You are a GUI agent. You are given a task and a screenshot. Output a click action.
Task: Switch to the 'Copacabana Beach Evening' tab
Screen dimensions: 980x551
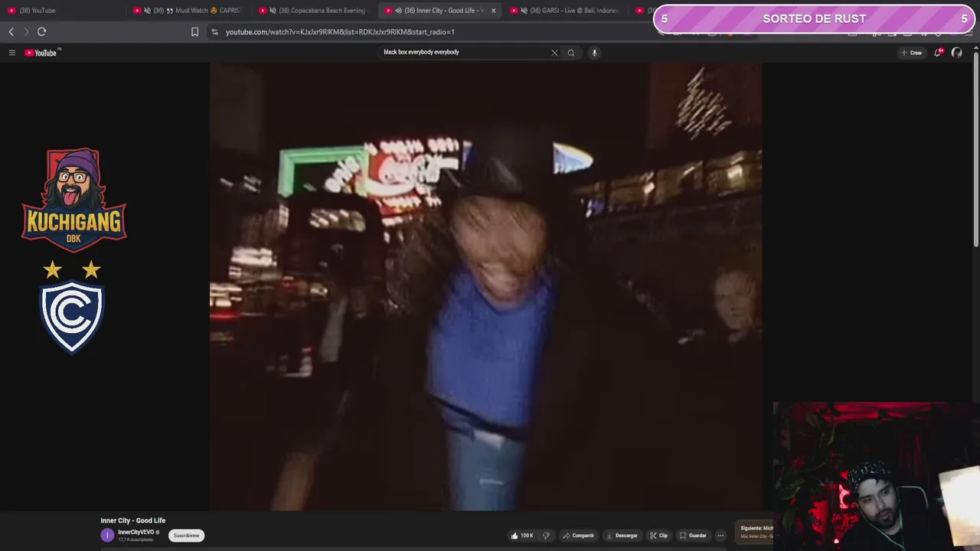(314, 11)
